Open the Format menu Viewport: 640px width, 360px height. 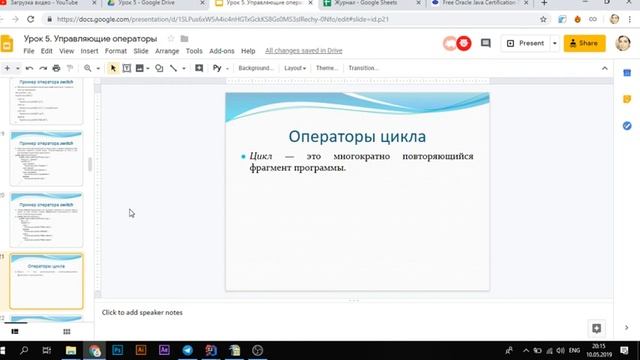tap(116, 51)
